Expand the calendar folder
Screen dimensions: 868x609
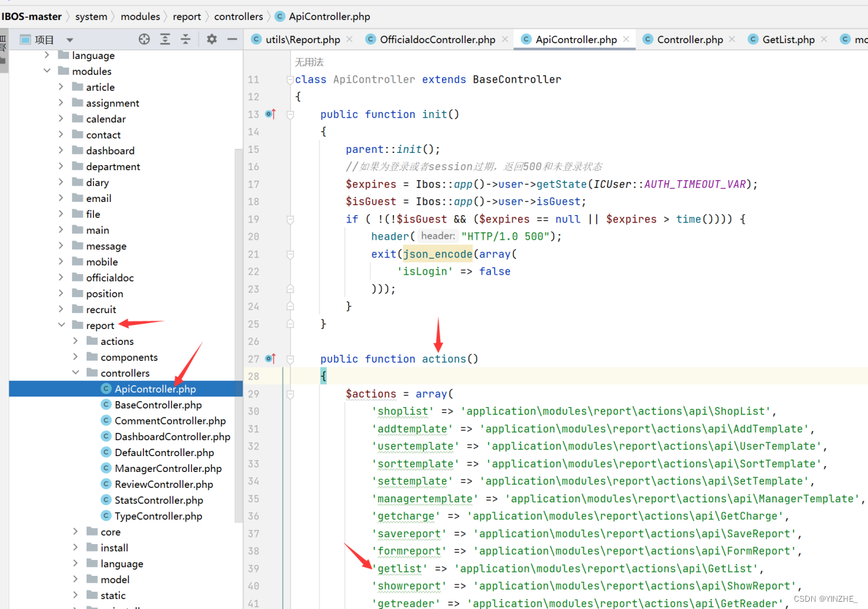coord(61,119)
